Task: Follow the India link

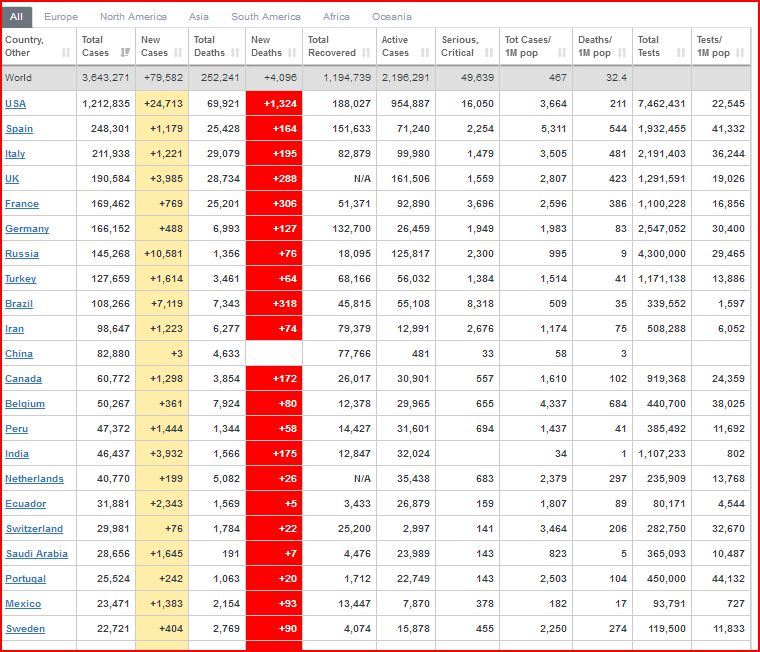Action: [17, 454]
